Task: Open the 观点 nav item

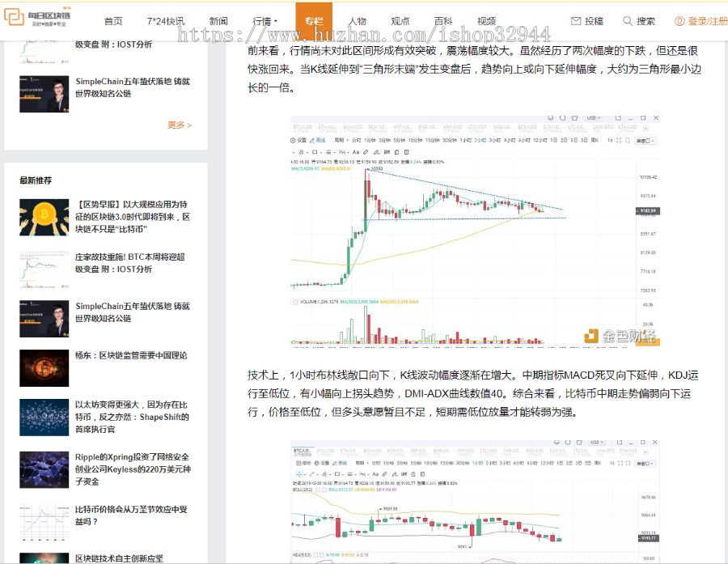Action: [x=400, y=21]
